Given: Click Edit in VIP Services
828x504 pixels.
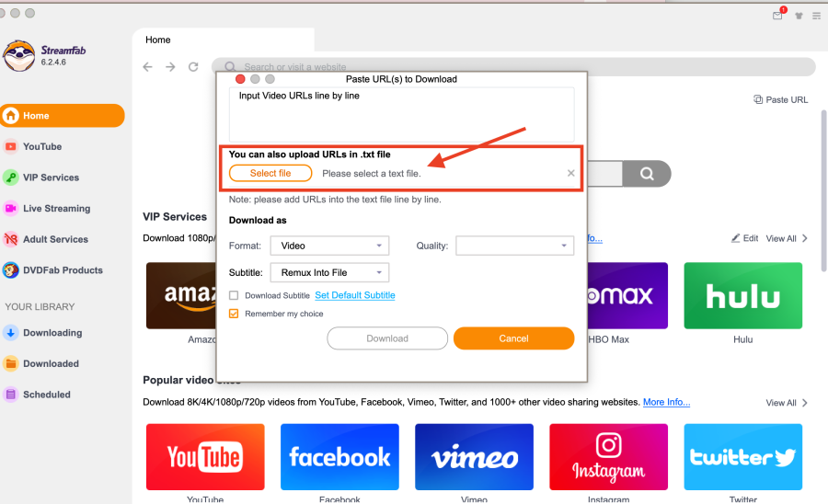Looking at the screenshot, I should click(x=744, y=238).
